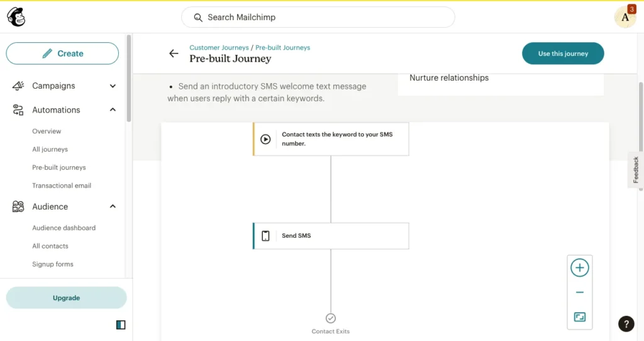Image resolution: width=644 pixels, height=341 pixels.
Task: Zoom in the journey map
Action: pyautogui.click(x=579, y=268)
